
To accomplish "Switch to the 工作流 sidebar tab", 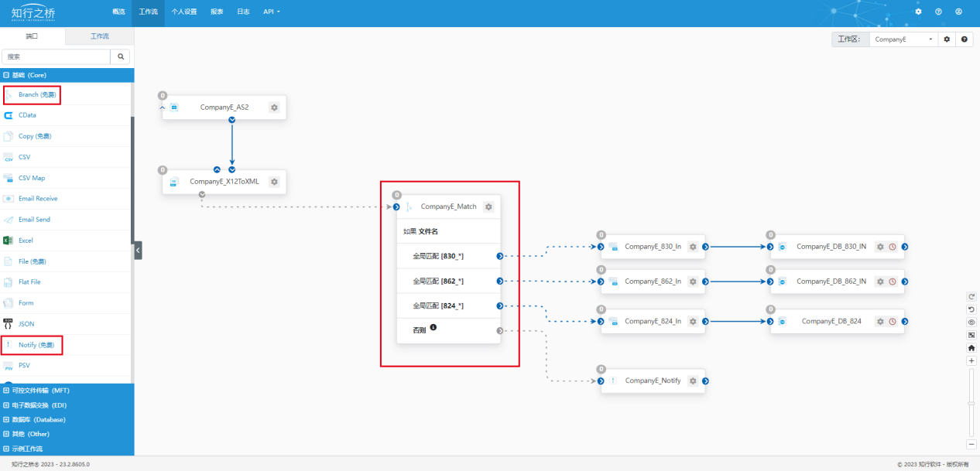I will point(100,36).
